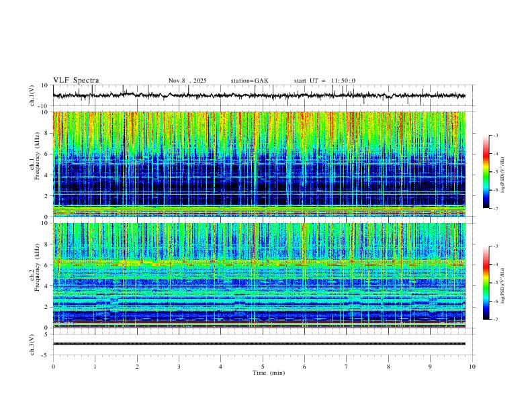532x411 pixels.
Task: Click the black ch.3 signal trace
Action: pyautogui.click(x=259, y=344)
